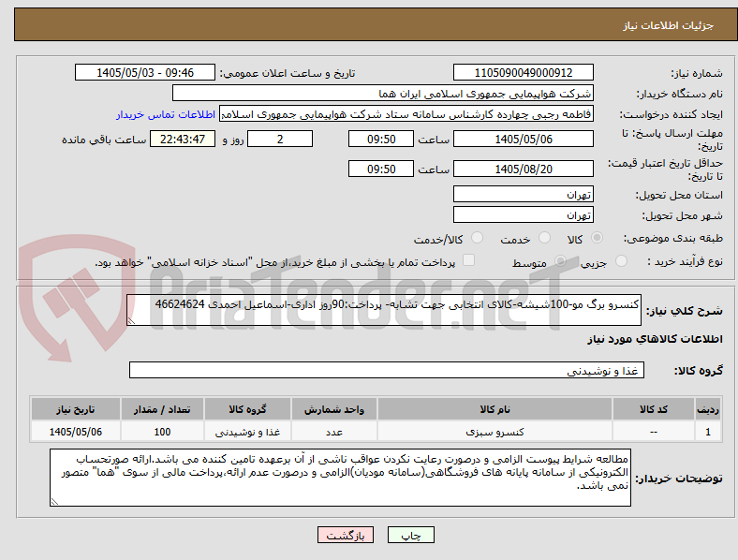Click the کد کالا column header

pos(654,409)
